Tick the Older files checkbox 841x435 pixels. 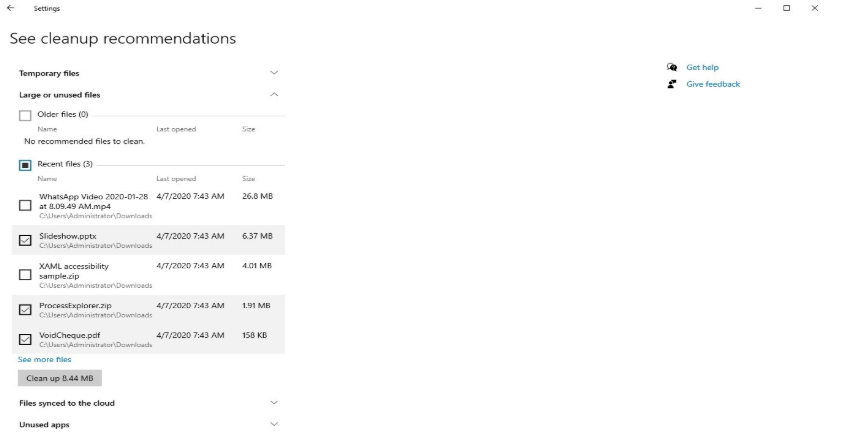[x=25, y=115]
